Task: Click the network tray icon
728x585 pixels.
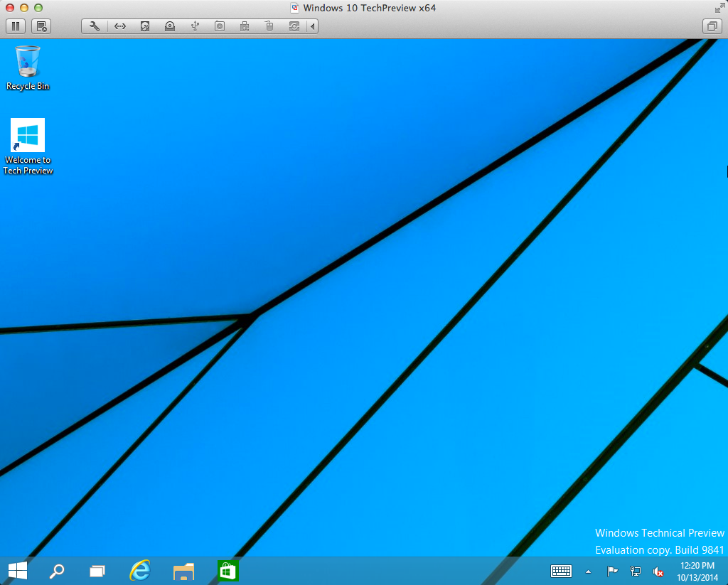Action: (635, 571)
